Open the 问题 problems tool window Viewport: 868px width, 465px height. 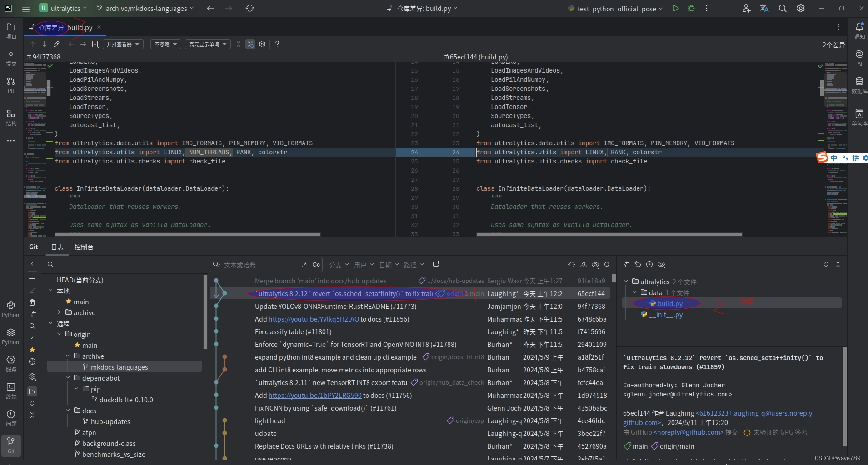[x=11, y=418]
